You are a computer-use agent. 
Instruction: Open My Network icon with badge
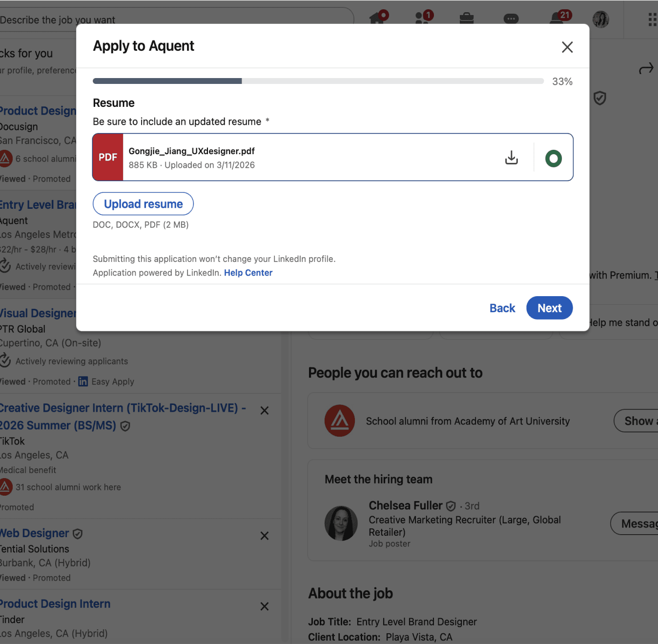coord(423,18)
